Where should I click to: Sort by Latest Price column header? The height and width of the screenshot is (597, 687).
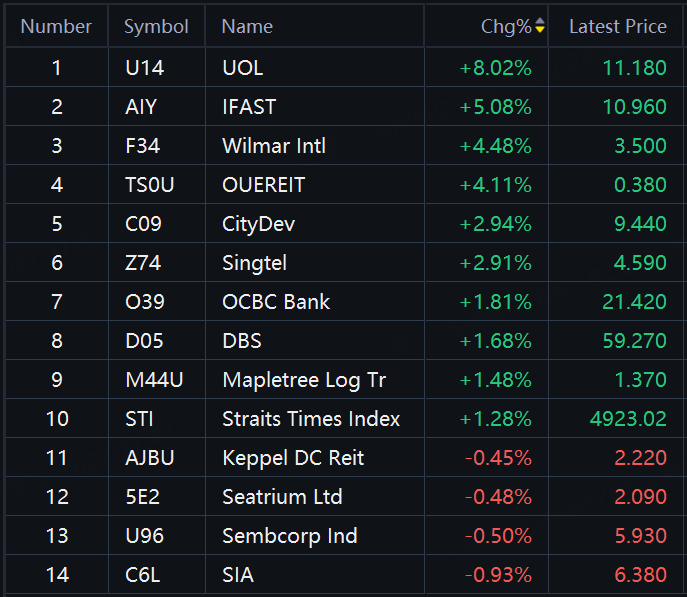point(617,27)
